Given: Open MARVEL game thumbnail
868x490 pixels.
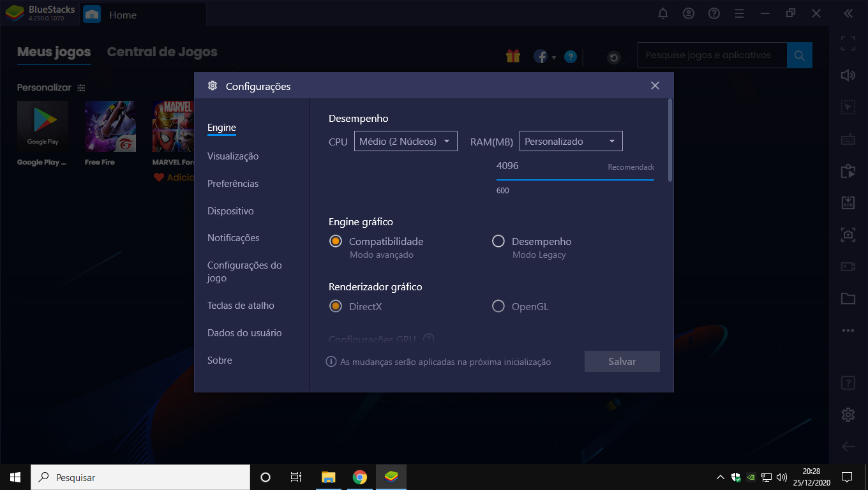Looking at the screenshot, I should coord(174,126).
